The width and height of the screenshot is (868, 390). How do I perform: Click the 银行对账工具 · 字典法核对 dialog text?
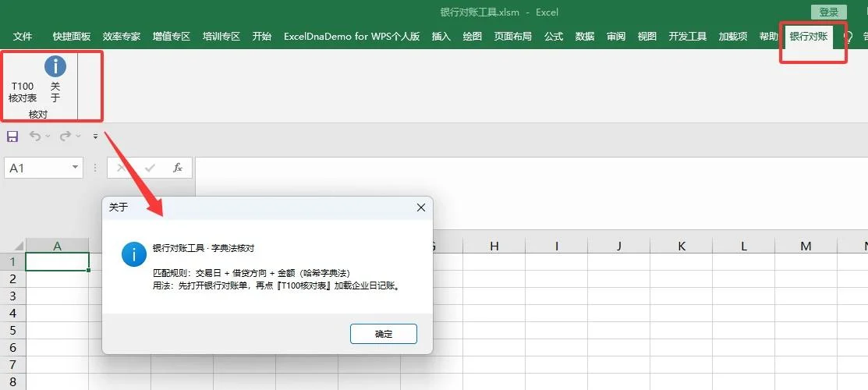click(x=204, y=248)
